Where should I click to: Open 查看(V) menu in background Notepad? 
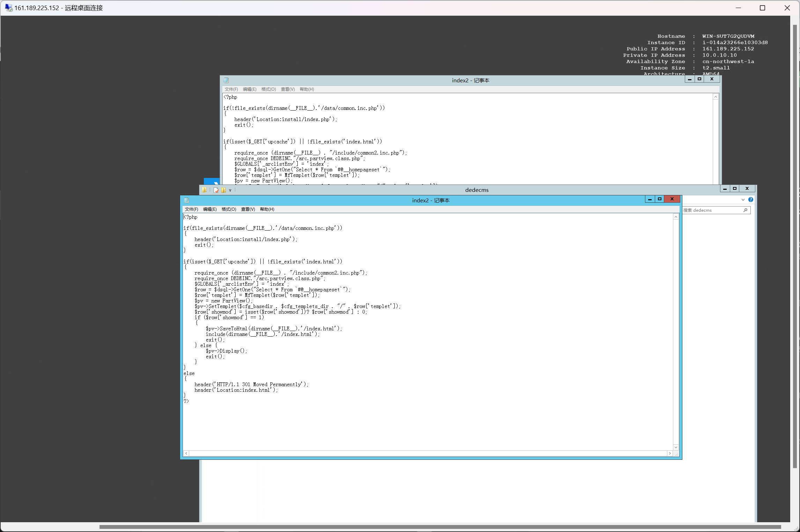coord(288,89)
